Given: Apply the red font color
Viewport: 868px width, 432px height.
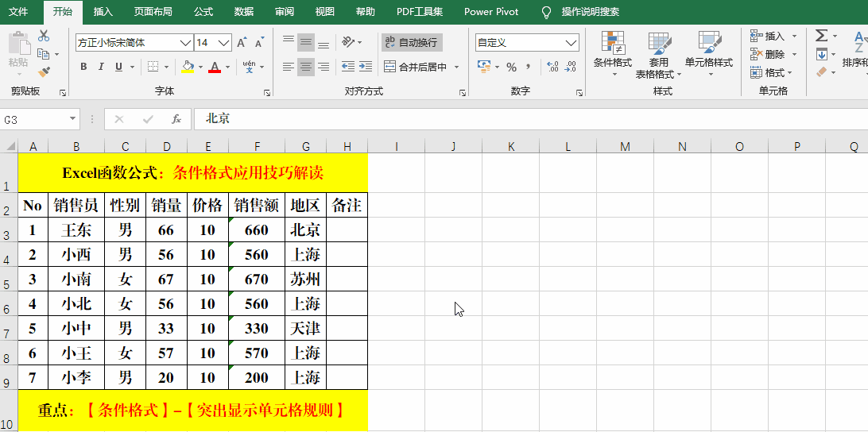Looking at the screenshot, I should 215,67.
